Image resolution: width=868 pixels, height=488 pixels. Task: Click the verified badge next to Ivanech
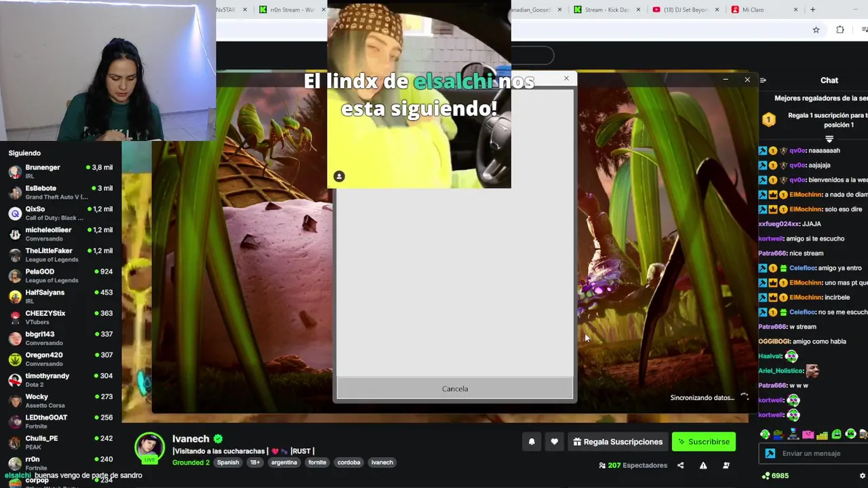218,439
